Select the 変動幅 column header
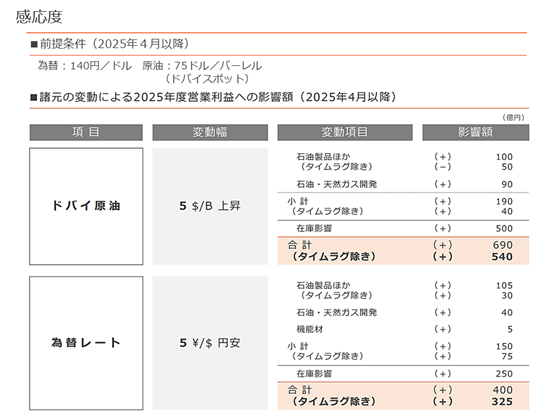The height and width of the screenshot is (415, 553). pos(210,132)
